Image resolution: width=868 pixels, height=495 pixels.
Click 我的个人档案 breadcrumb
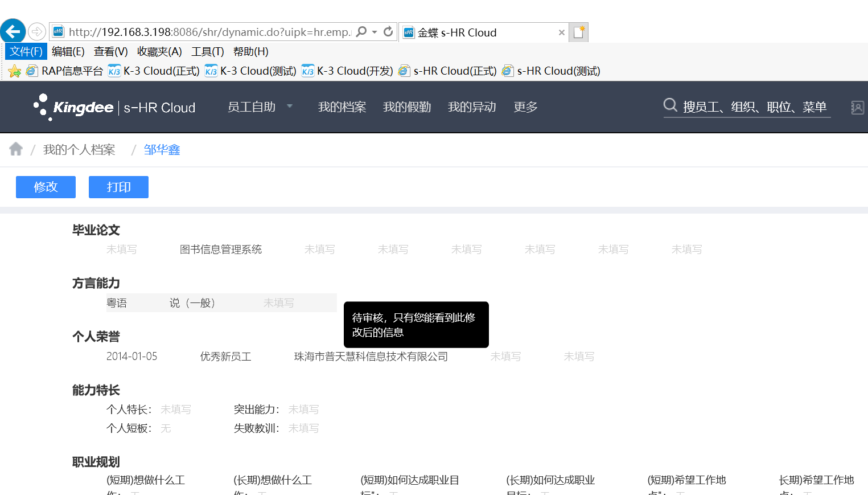tap(79, 149)
